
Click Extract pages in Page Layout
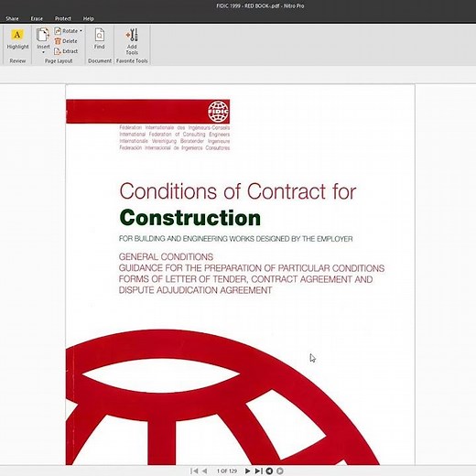pos(66,51)
